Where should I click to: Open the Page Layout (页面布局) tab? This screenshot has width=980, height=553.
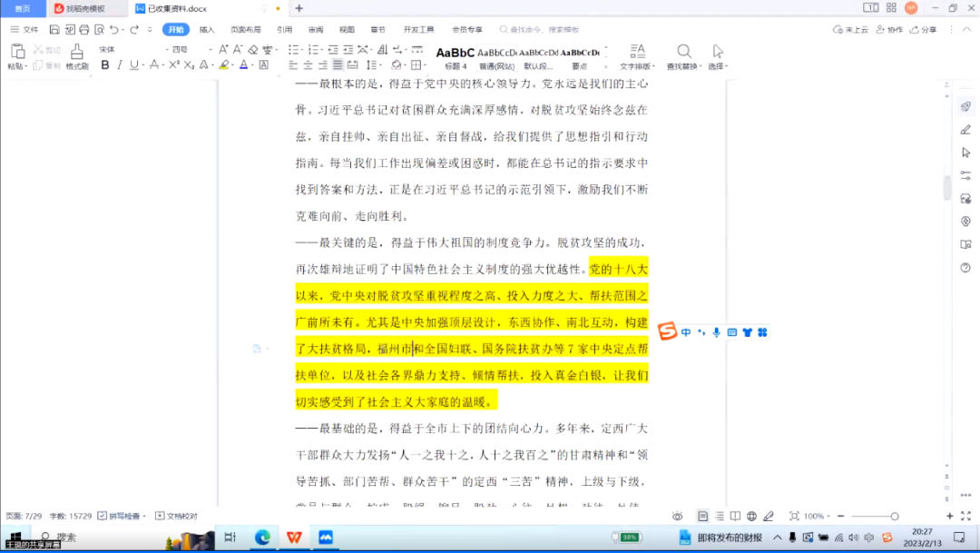pyautogui.click(x=245, y=30)
